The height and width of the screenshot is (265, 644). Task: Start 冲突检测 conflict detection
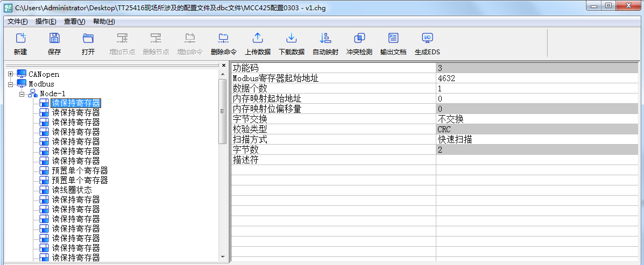coord(359,39)
